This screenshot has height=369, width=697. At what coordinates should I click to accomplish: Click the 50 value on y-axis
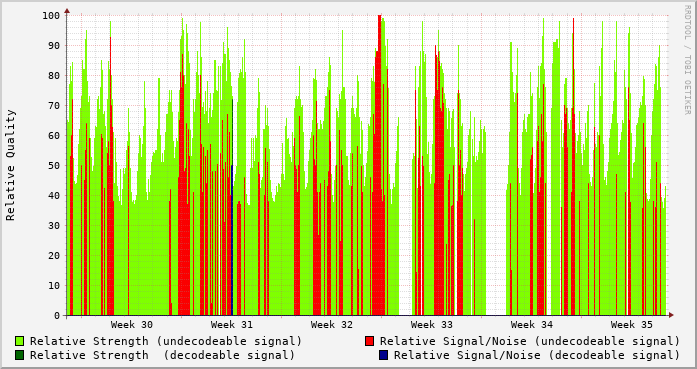pos(53,165)
